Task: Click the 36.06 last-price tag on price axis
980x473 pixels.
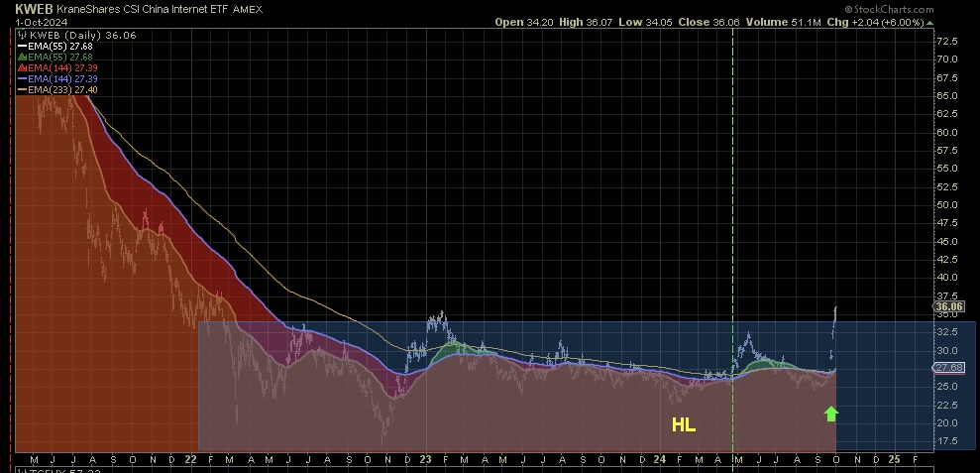Action: pos(948,306)
